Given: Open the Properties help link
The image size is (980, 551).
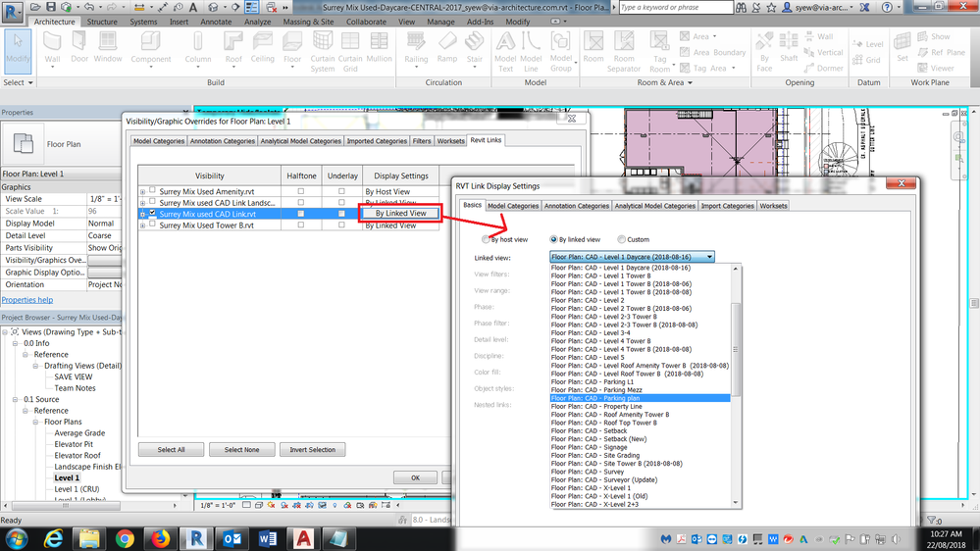Looking at the screenshot, I should (27, 300).
